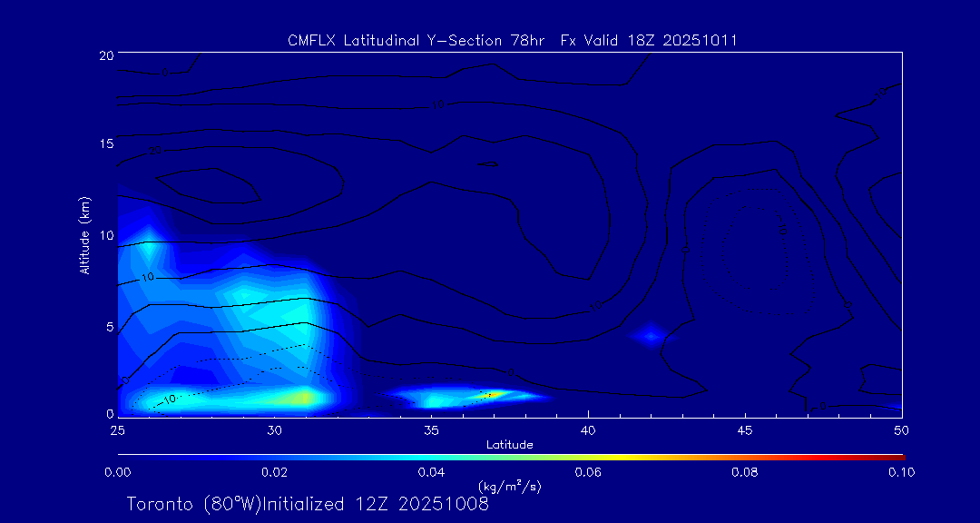This screenshot has height=523, width=980.
Task: Click the 0.10 colorbar label
Action: (x=900, y=472)
